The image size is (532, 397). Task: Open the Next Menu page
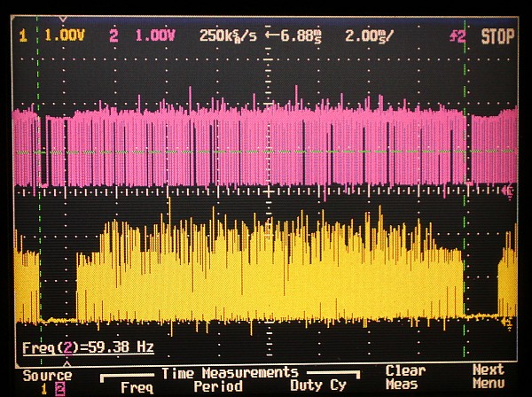pos(488,377)
